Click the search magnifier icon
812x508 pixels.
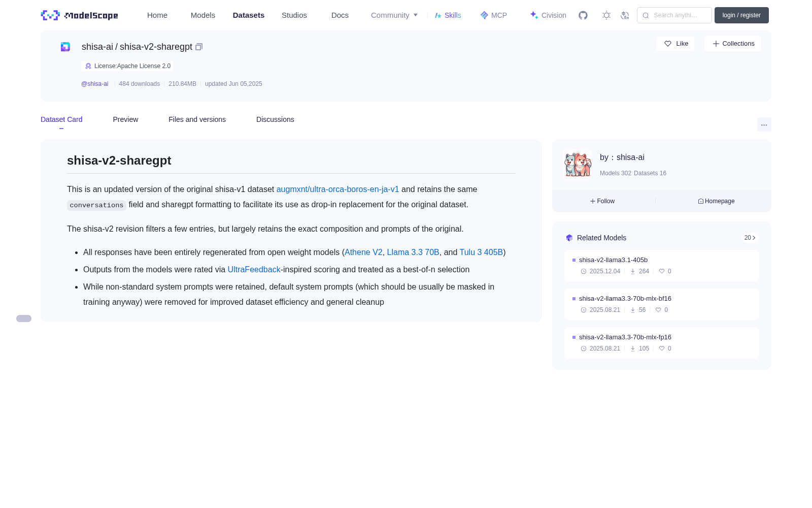(x=646, y=15)
